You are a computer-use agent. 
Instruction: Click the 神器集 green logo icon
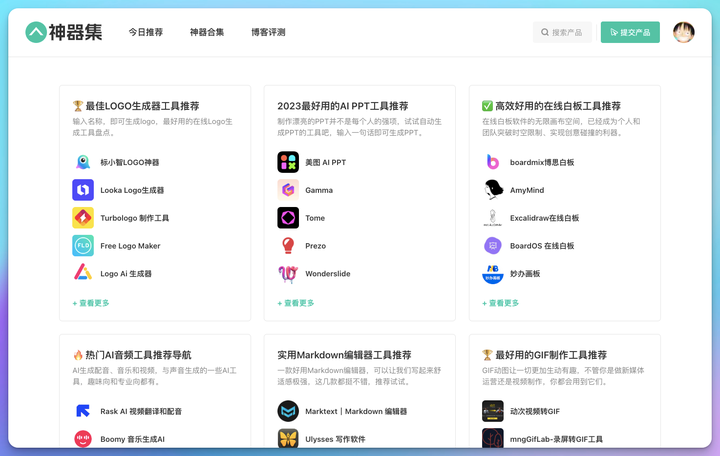point(36,32)
